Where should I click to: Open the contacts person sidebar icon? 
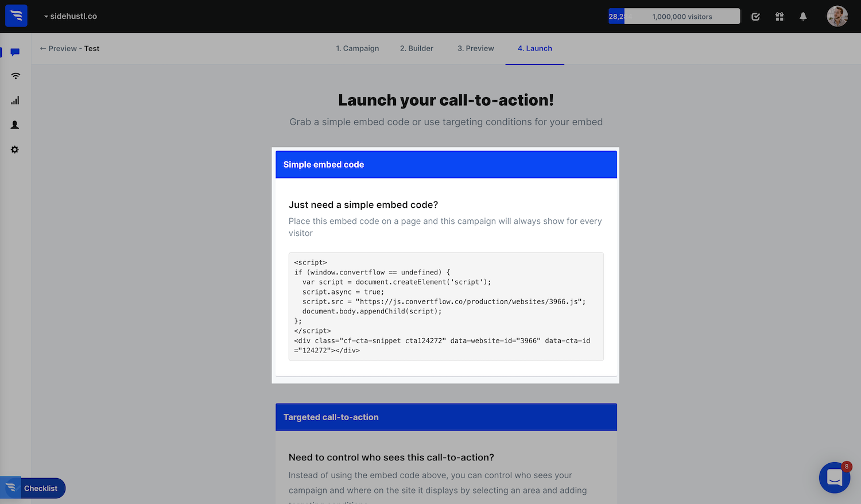pyautogui.click(x=15, y=125)
